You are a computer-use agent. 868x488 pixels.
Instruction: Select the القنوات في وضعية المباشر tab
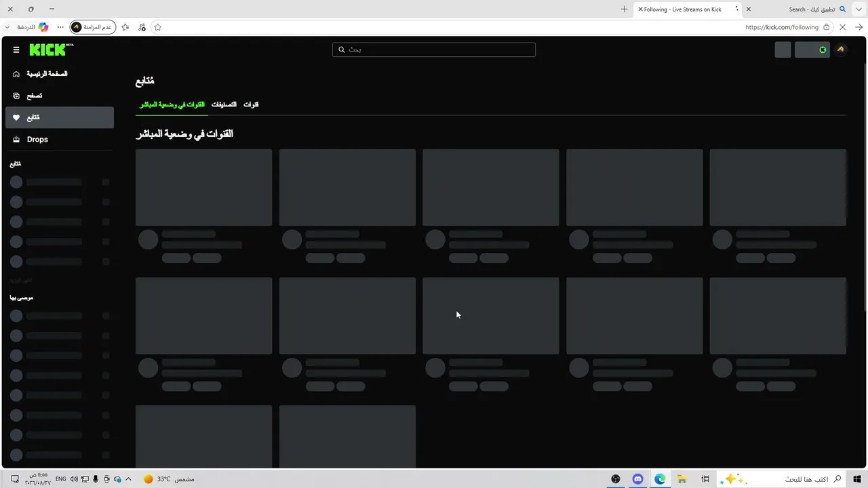[x=172, y=104]
